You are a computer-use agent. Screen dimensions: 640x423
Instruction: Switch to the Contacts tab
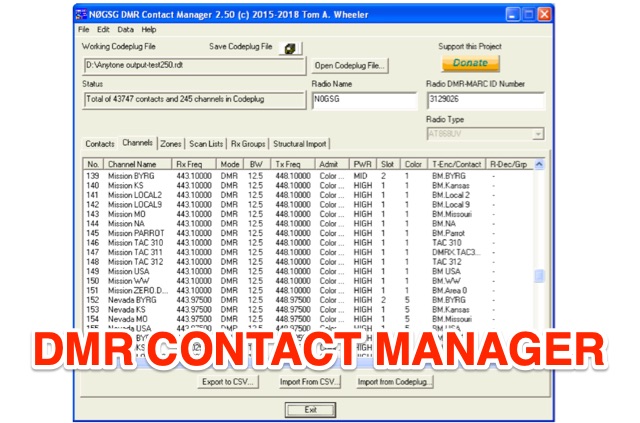click(100, 144)
